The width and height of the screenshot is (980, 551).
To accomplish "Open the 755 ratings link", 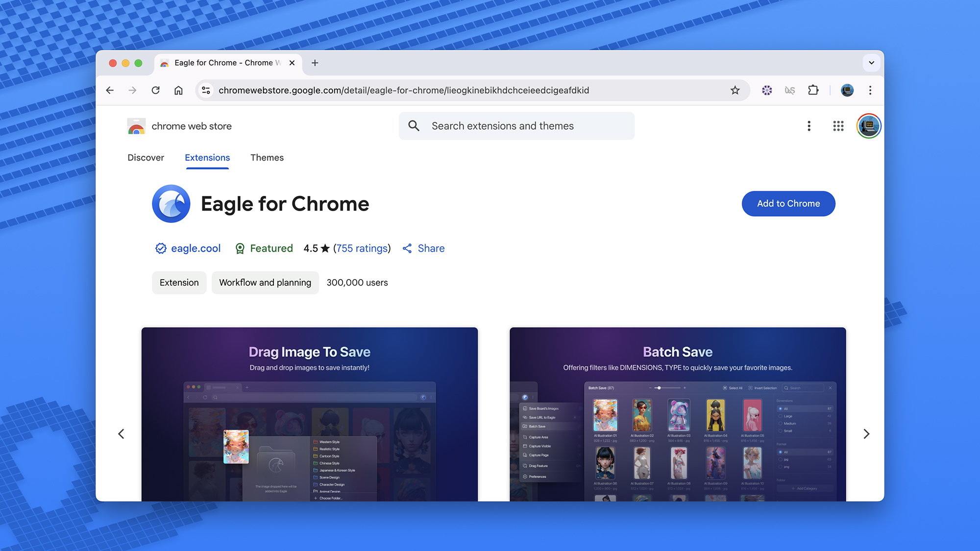I will click(362, 248).
